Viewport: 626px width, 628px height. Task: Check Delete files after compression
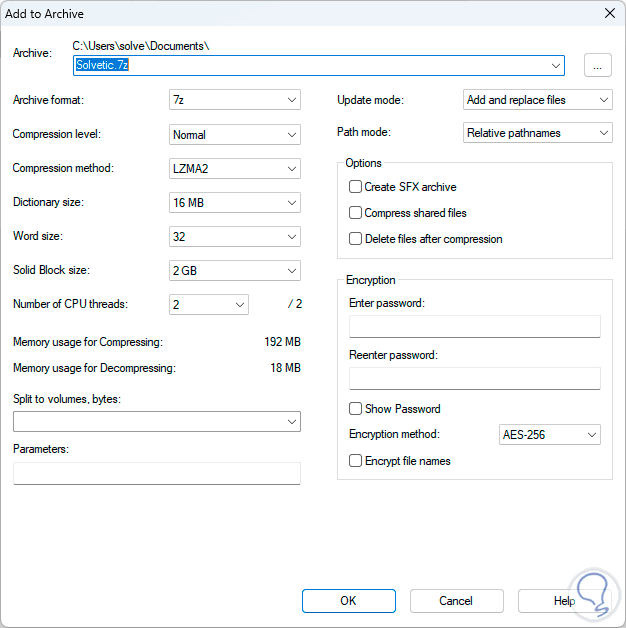(355, 239)
